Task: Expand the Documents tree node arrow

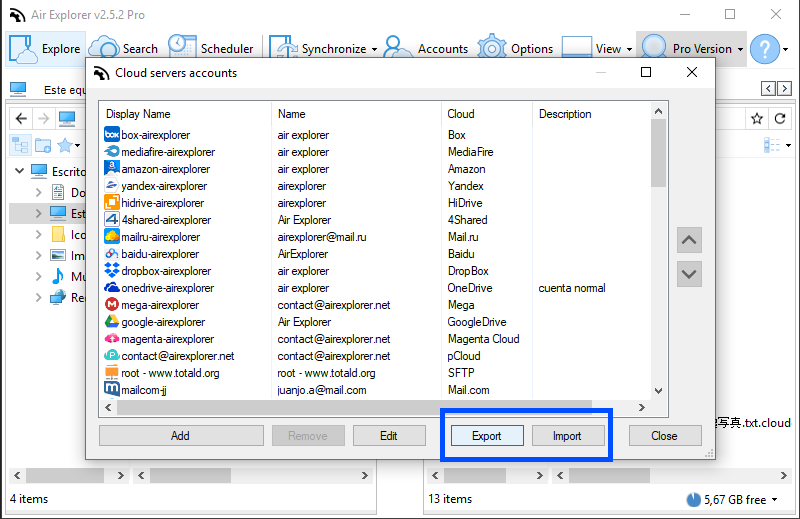Action: click(x=39, y=192)
